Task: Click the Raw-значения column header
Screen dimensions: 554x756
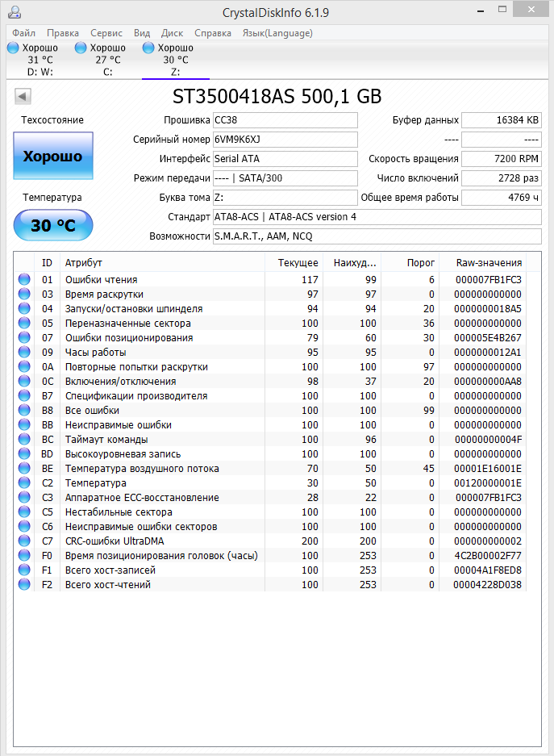Action: point(483,263)
